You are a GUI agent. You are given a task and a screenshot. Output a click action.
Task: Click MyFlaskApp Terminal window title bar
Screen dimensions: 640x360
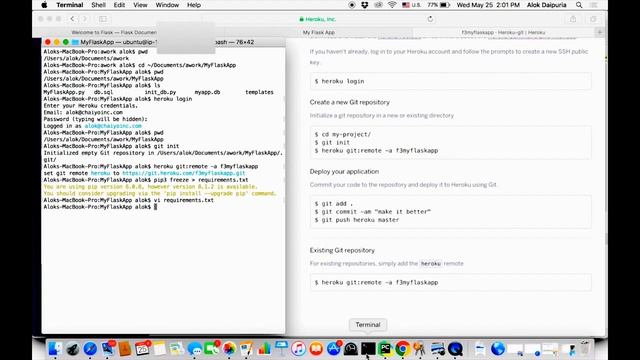tap(163, 42)
